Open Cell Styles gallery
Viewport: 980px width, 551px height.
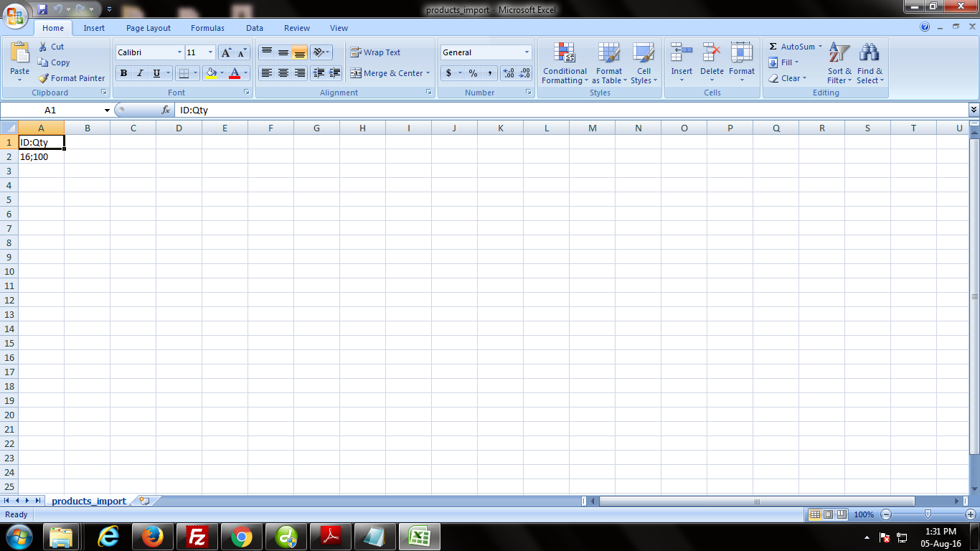(x=644, y=63)
